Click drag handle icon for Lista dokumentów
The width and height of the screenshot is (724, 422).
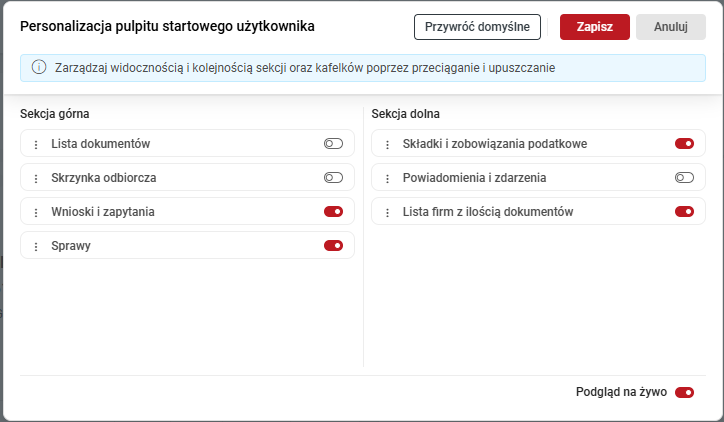click(36, 145)
